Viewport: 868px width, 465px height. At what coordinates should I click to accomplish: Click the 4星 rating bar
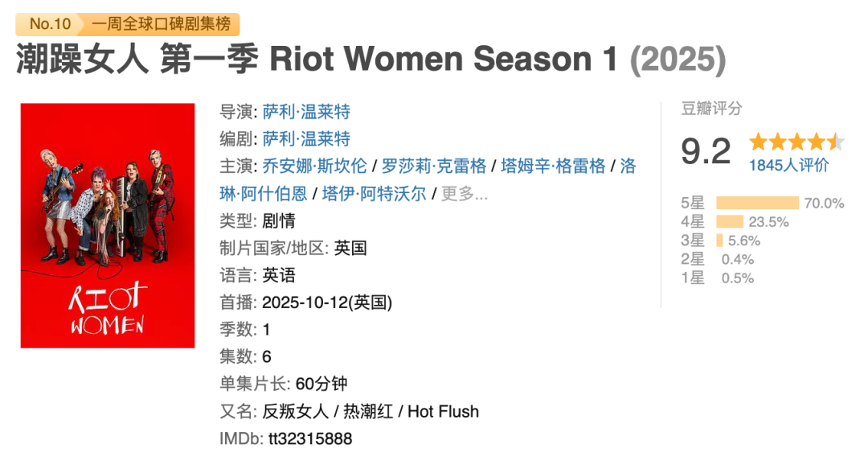pos(729,222)
